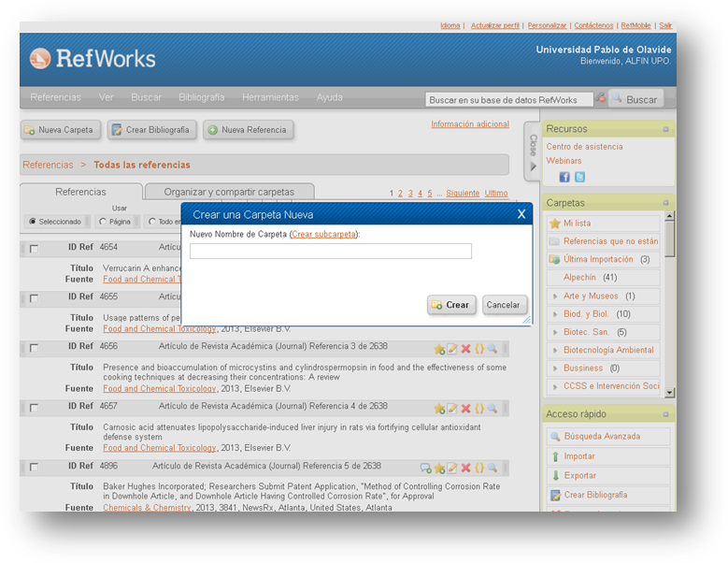The image size is (728, 563).
Task: Open the Ayuda menu
Action: (x=330, y=97)
